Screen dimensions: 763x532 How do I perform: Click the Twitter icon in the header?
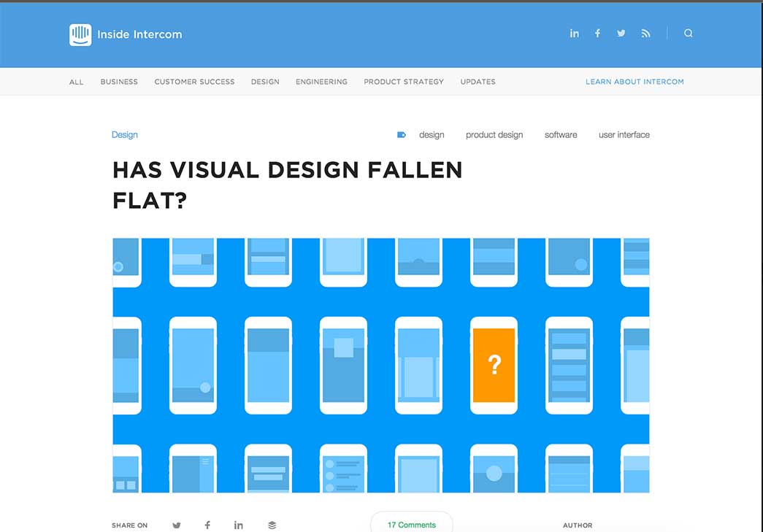click(621, 33)
